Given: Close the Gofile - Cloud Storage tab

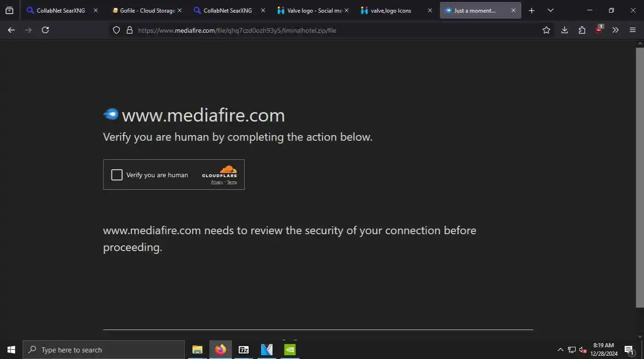Looking at the screenshot, I should point(179,10).
